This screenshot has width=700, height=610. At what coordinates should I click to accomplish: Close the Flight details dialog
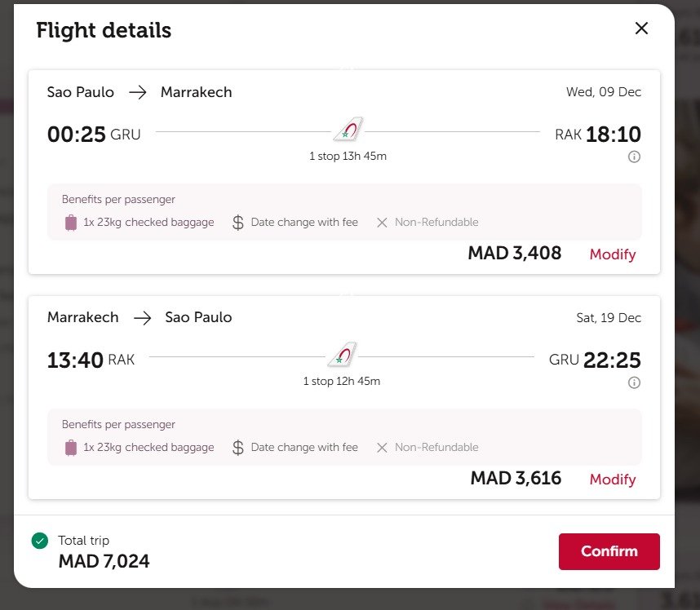click(641, 29)
